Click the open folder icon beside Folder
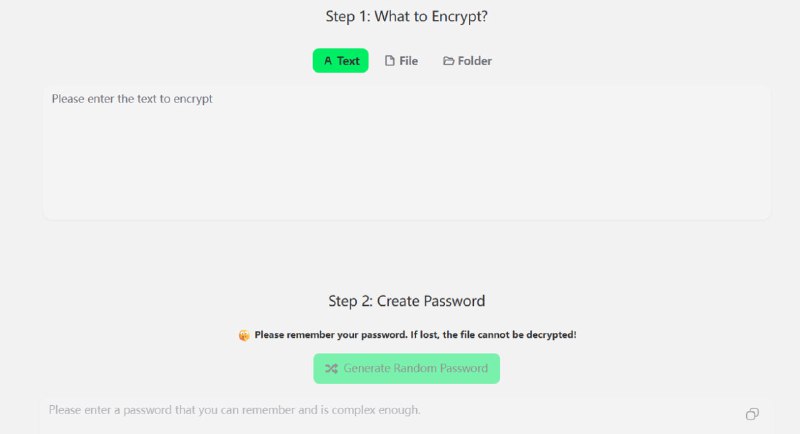Screen dimensions: 800x434 coord(448,61)
